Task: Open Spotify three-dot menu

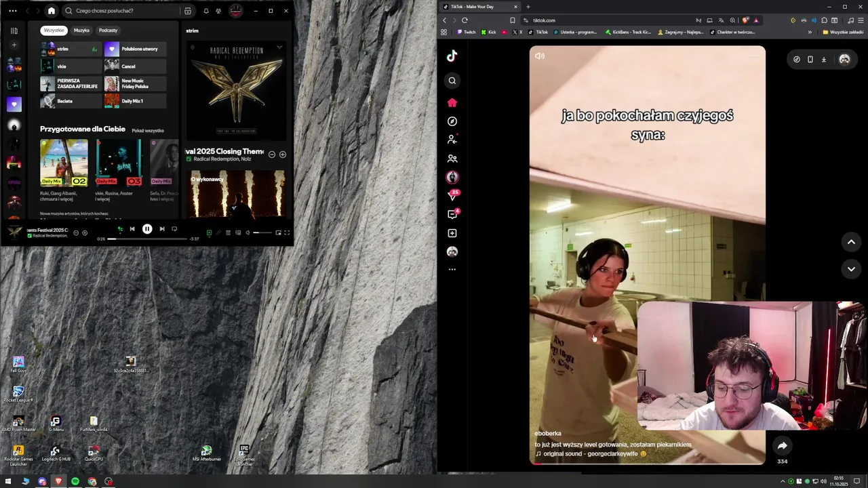Action: [x=12, y=11]
